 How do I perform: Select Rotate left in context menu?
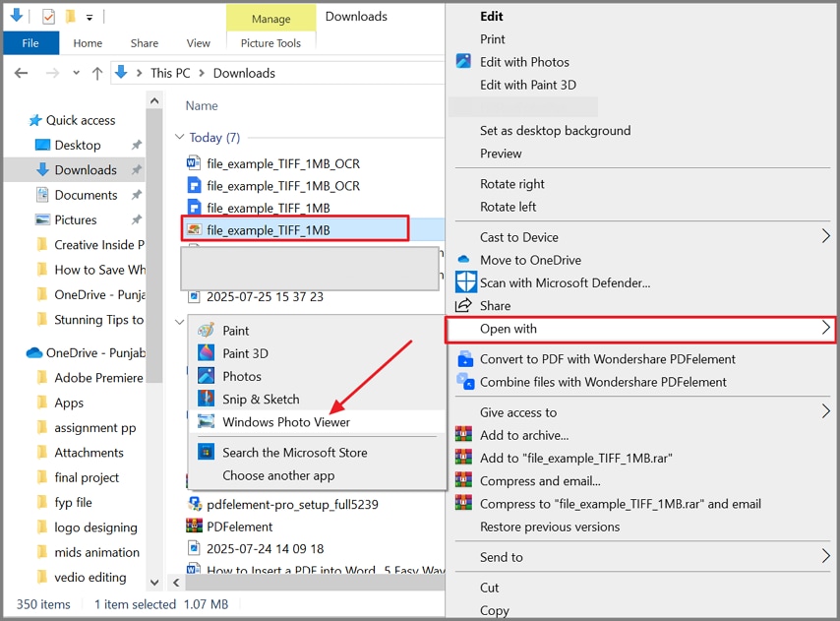point(508,207)
